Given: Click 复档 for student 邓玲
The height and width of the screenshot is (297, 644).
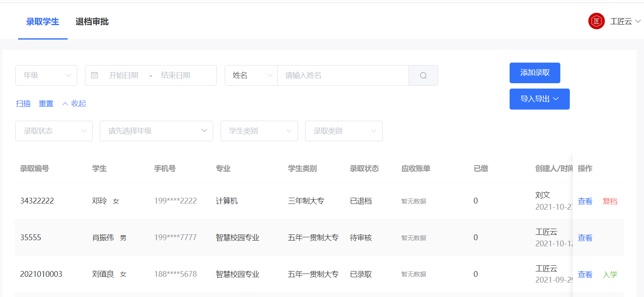Looking at the screenshot, I should [610, 201].
